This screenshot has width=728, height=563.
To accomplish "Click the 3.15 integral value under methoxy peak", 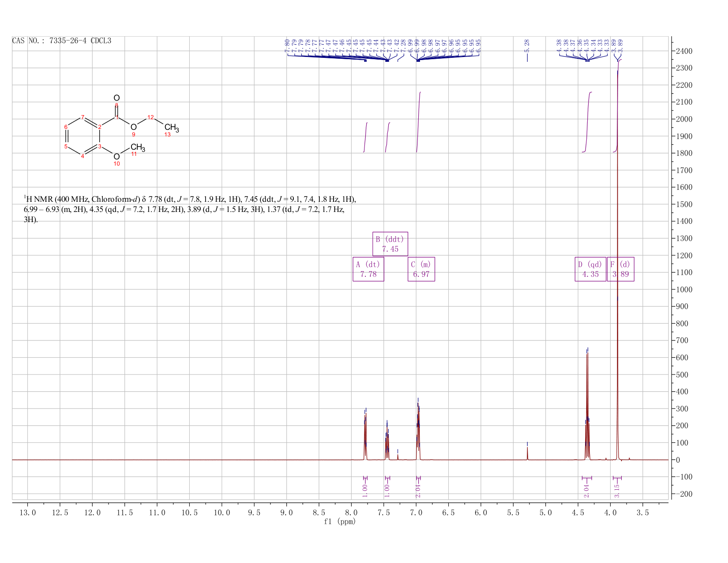I will pos(617,491).
